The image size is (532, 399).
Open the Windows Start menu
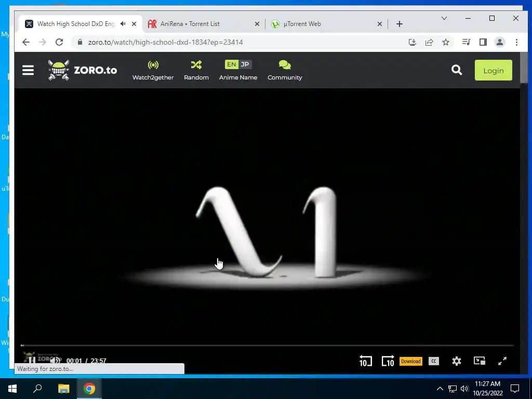pyautogui.click(x=12, y=389)
